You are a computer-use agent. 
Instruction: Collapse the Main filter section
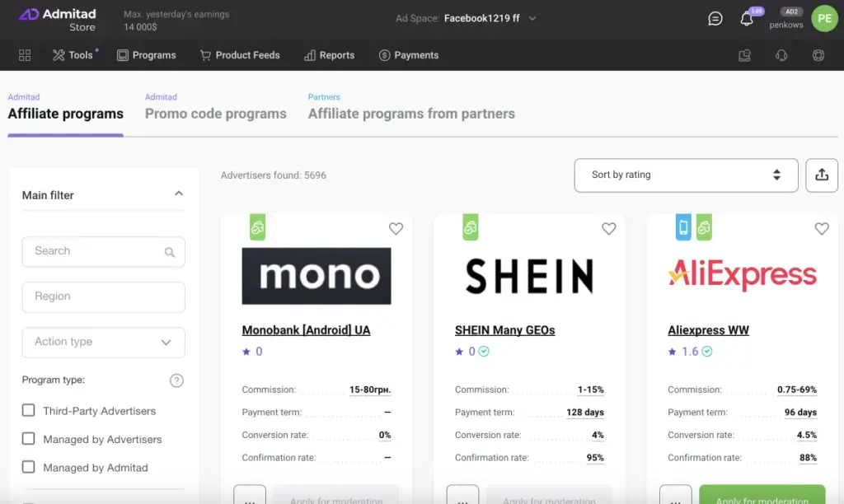(179, 194)
